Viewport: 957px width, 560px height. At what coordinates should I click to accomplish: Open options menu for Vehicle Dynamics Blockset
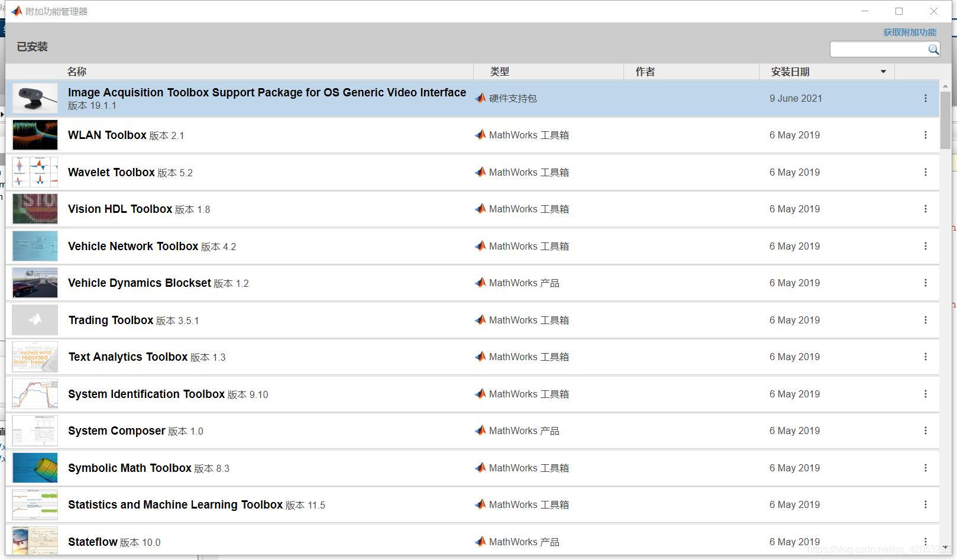[926, 283]
